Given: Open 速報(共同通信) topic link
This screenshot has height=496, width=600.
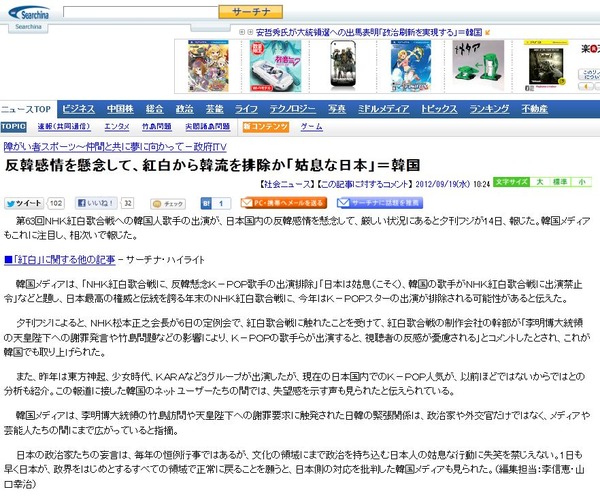Looking at the screenshot, I should 64,127.
